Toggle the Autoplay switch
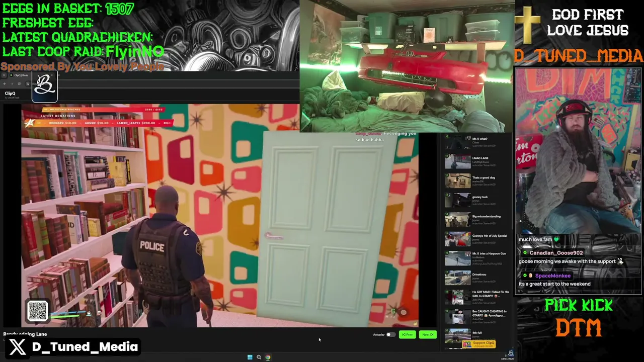 coord(390,334)
